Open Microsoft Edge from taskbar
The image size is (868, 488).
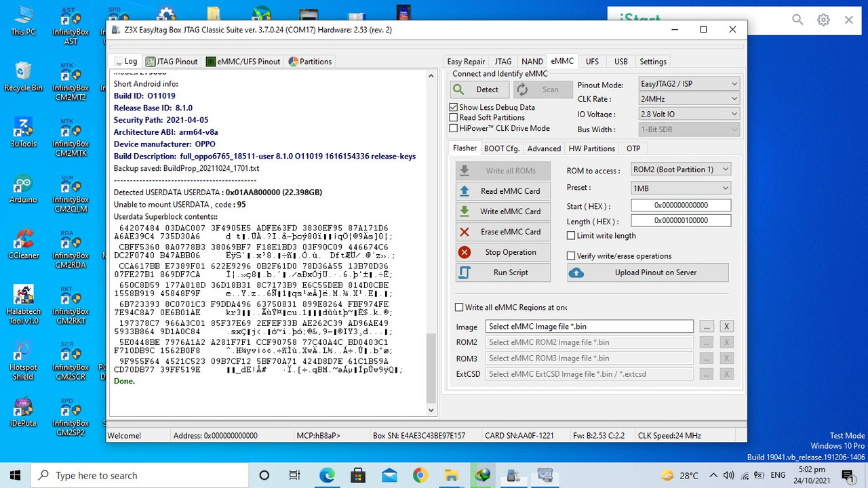tap(327, 475)
